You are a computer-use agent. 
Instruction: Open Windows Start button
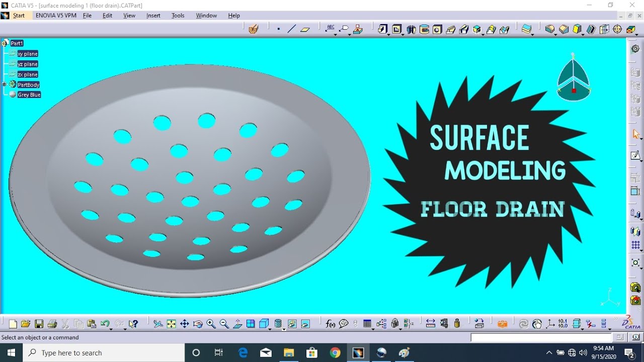[12, 353]
